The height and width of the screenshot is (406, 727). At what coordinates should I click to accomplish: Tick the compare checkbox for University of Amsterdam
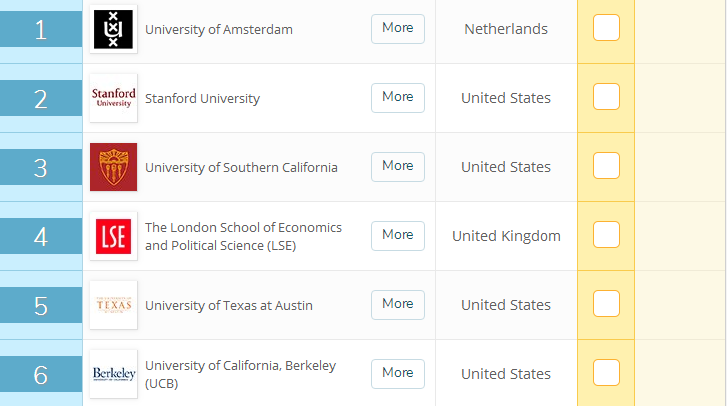coord(606,28)
